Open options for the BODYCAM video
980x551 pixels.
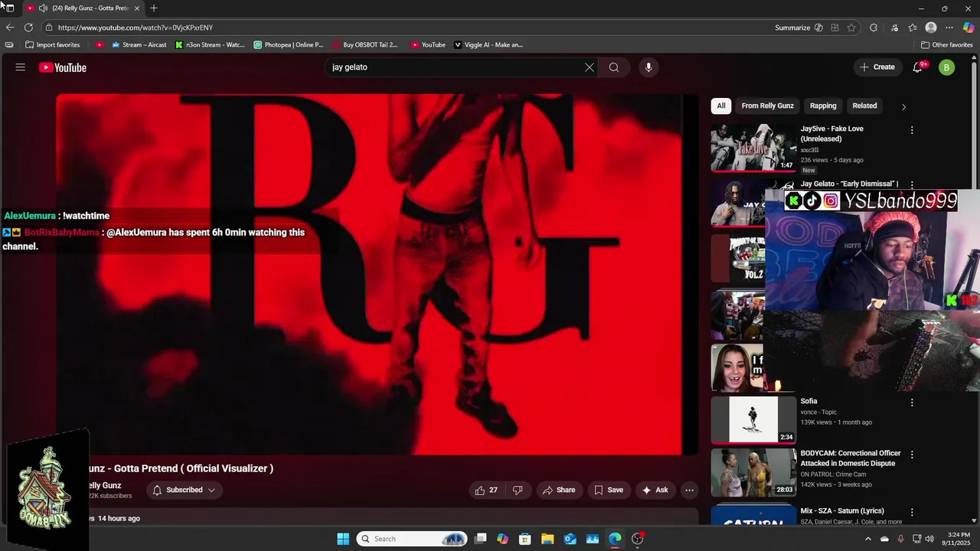(x=911, y=455)
